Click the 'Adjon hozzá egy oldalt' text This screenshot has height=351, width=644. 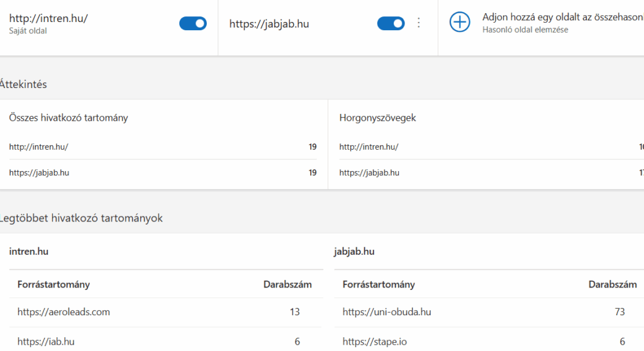click(x=563, y=17)
